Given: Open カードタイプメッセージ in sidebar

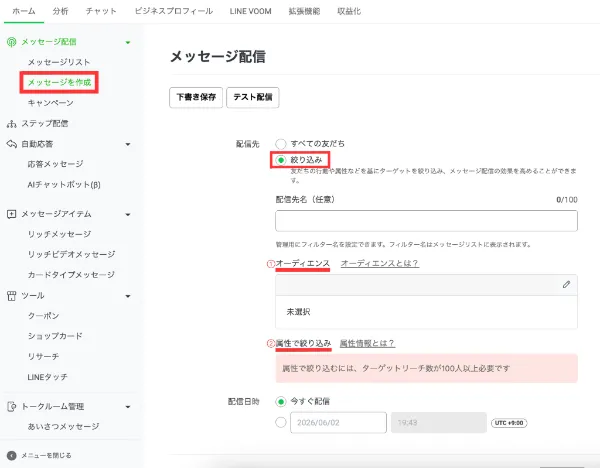Looking at the screenshot, I should 71,275.
